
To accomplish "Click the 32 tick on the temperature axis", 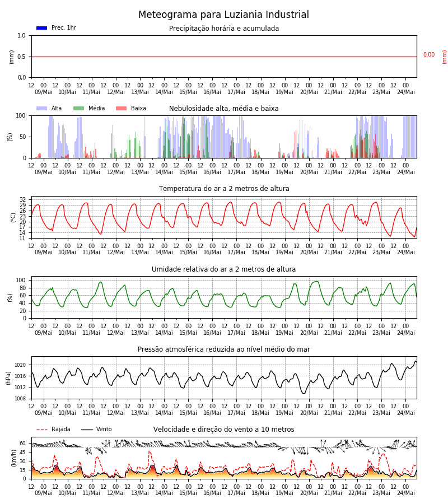I will point(22,199).
